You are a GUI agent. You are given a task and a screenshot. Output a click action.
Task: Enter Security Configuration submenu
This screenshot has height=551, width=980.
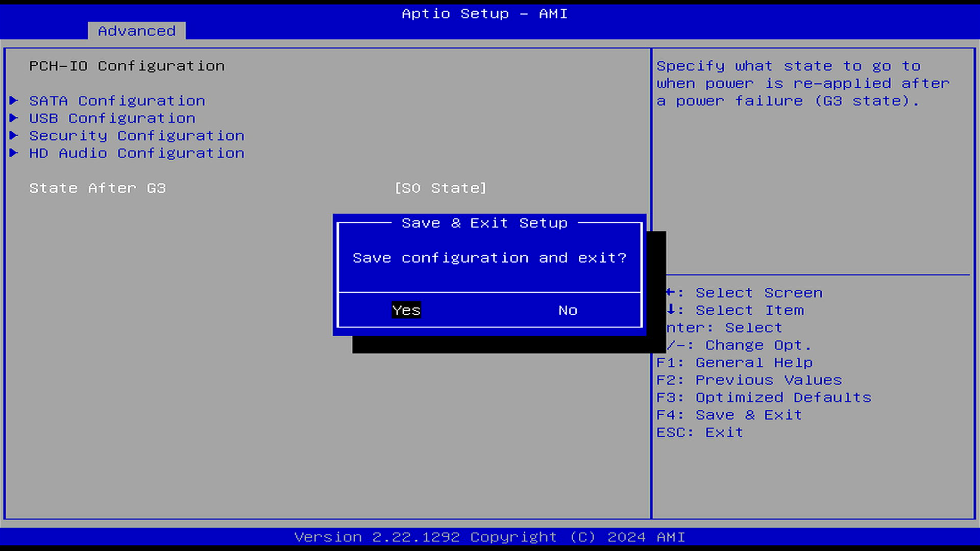pyautogui.click(x=136, y=136)
